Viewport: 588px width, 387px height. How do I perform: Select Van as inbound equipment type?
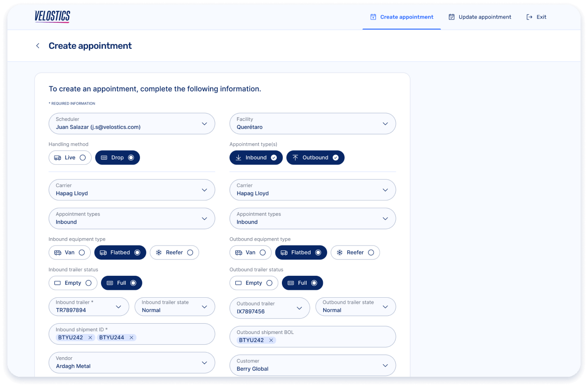69,252
